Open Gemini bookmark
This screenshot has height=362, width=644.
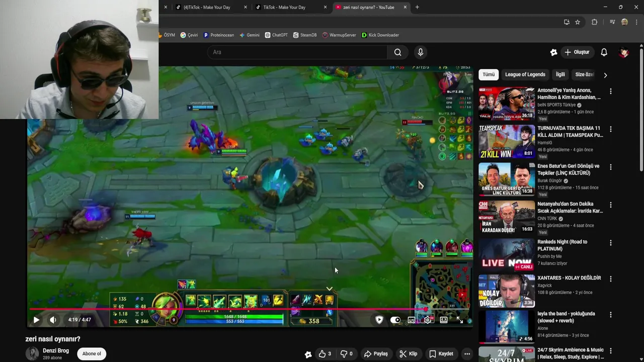click(250, 35)
